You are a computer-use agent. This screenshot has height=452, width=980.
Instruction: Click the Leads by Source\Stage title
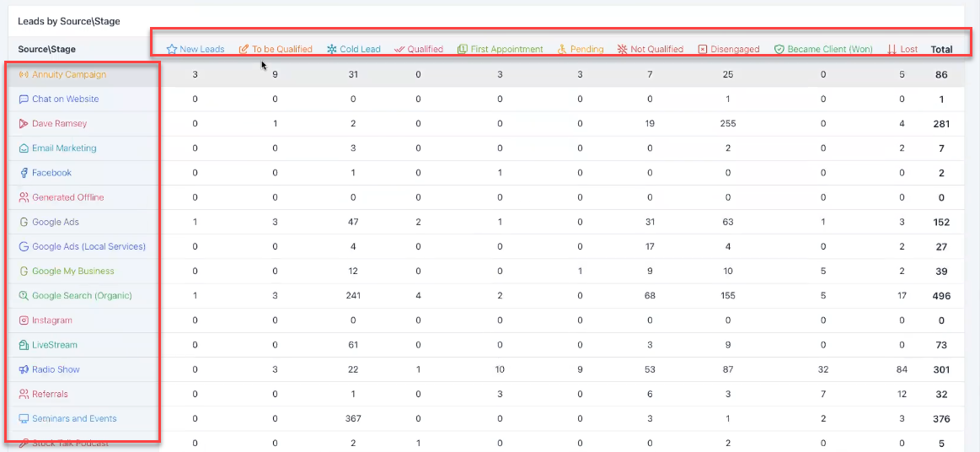click(x=69, y=21)
